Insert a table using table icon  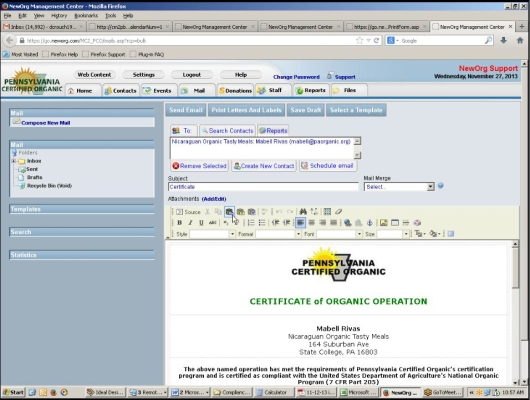point(395,223)
